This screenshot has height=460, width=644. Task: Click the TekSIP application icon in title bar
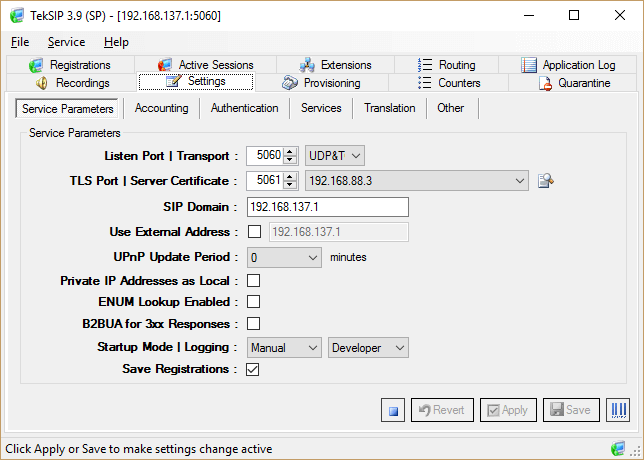click(x=17, y=16)
